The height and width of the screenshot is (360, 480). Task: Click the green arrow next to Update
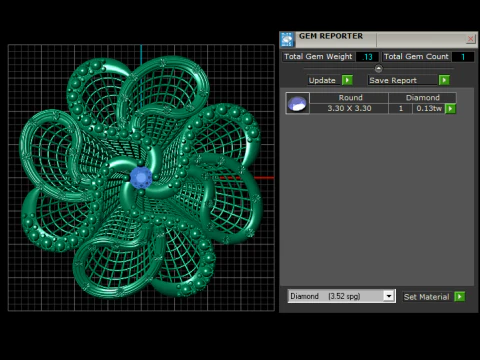point(347,80)
